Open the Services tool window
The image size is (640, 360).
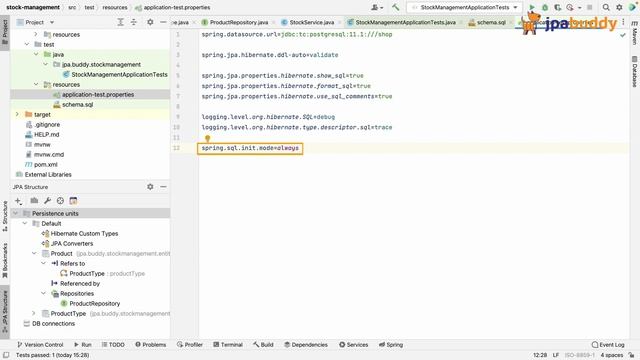tap(353, 345)
